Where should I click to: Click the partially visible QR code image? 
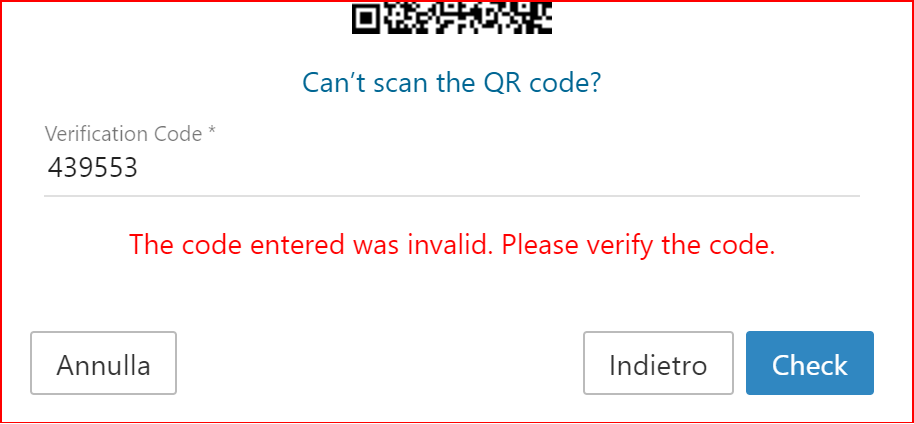point(452,18)
